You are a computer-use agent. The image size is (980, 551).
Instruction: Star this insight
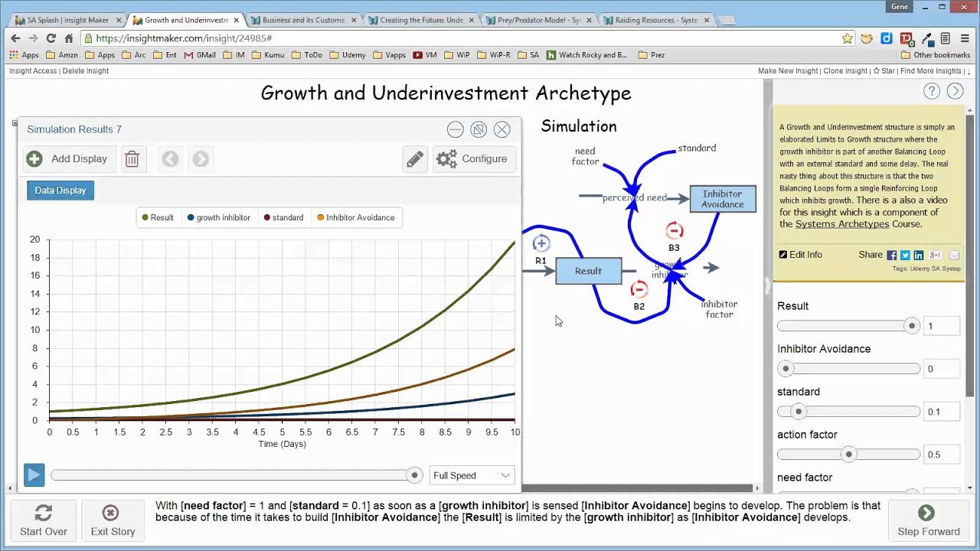tap(884, 71)
